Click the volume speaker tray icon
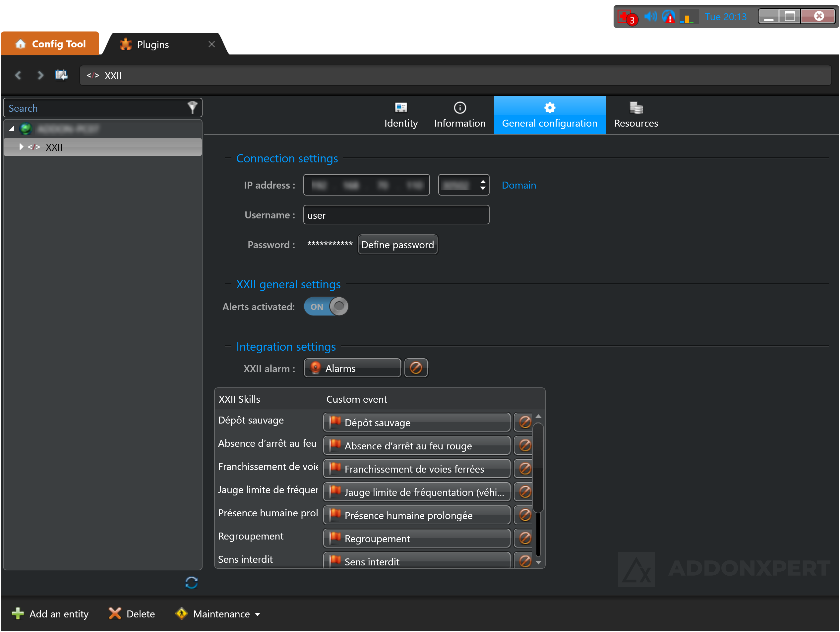Screen dimensions: 840x632 pos(650,17)
